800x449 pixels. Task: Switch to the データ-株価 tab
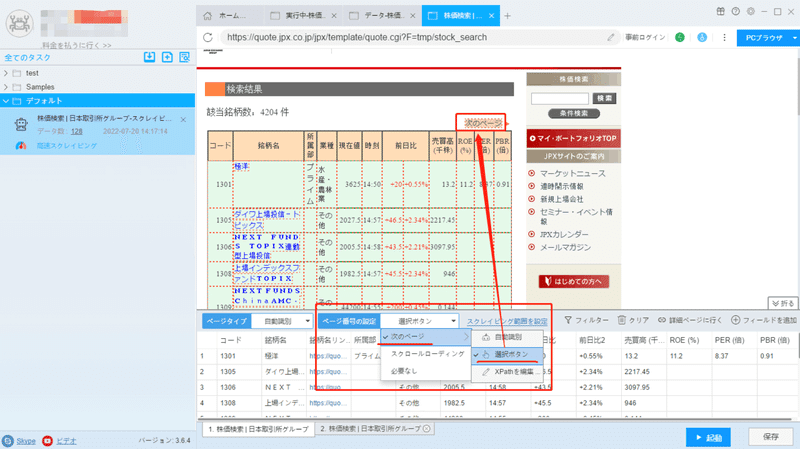coord(383,16)
